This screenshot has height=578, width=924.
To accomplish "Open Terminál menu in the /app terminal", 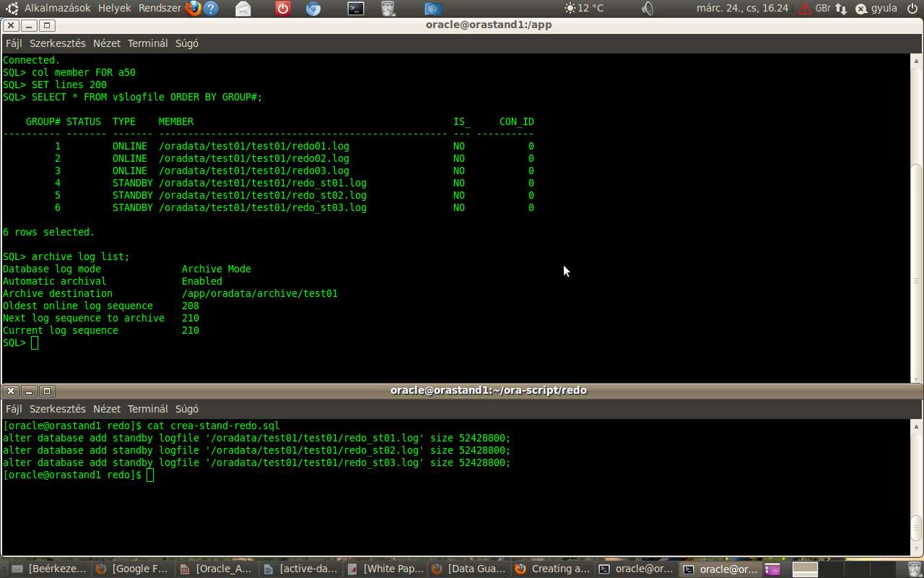I will (x=148, y=43).
